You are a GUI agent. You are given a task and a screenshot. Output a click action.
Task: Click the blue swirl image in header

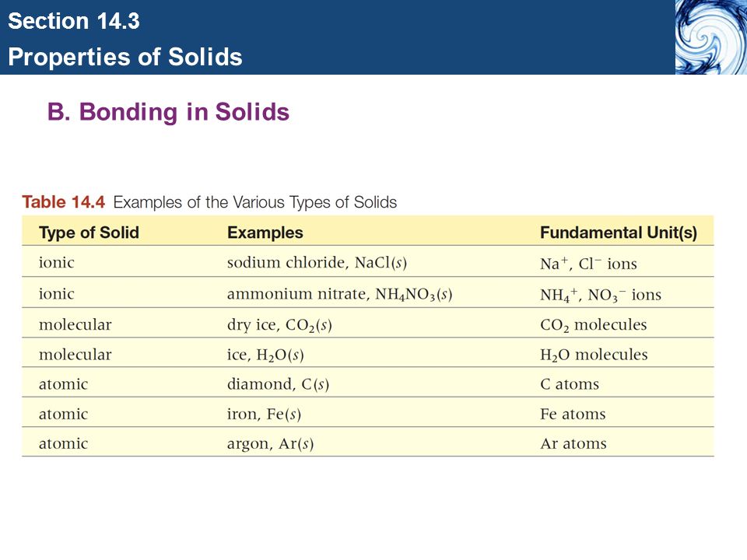710,37
